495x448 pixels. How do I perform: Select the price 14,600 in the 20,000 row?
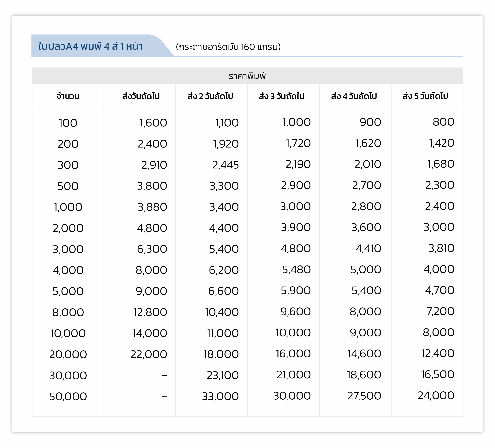tap(364, 354)
